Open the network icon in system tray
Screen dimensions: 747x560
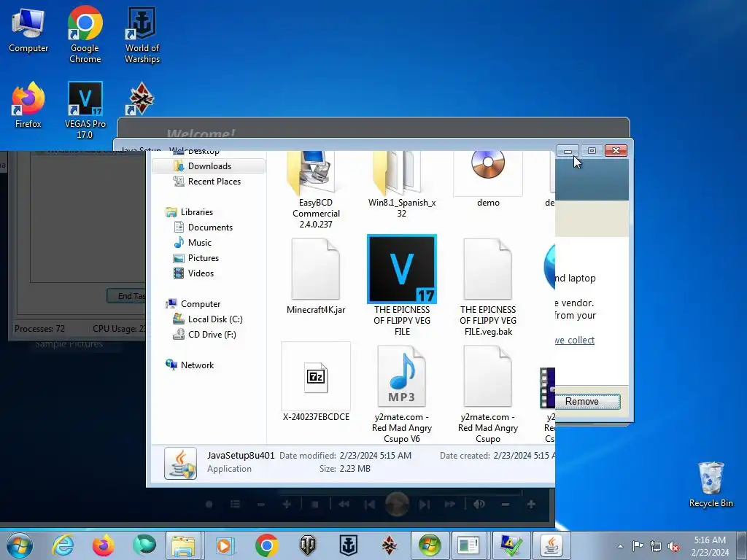[x=656, y=545]
